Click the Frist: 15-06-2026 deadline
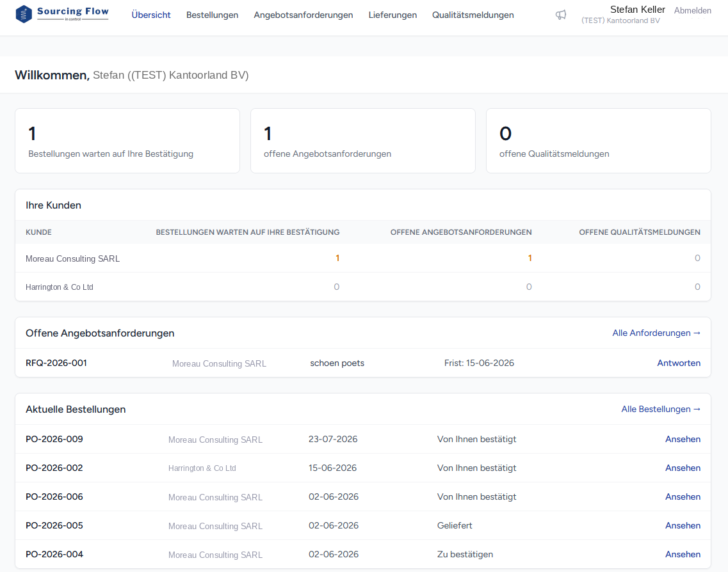This screenshot has height=572, width=728. tap(479, 363)
